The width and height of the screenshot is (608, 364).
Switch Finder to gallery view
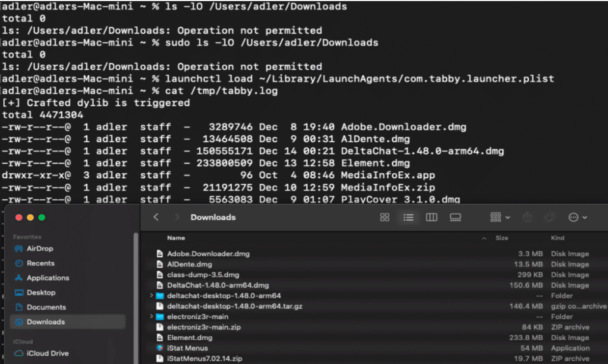point(455,217)
